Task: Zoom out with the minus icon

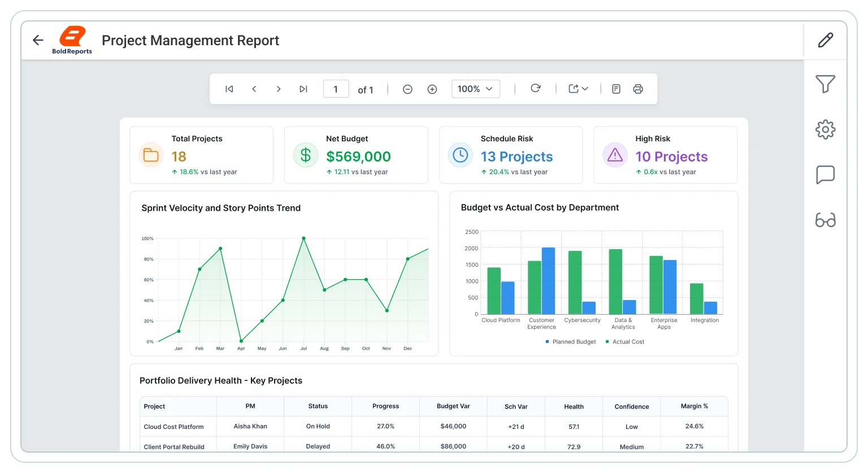Action: (x=407, y=89)
